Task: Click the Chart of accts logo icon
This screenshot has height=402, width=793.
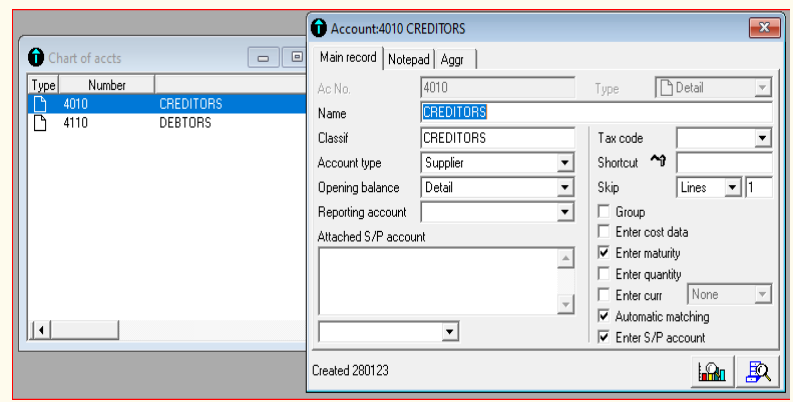Action: tap(36, 57)
